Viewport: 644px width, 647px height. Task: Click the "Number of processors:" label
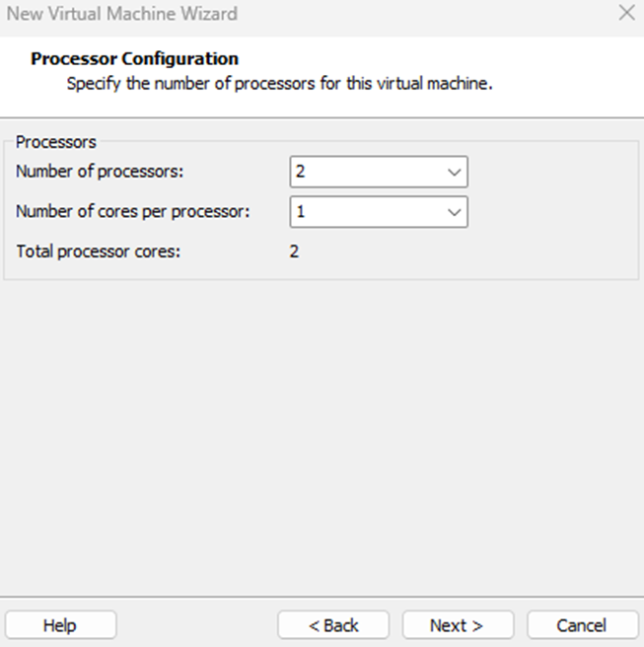100,172
